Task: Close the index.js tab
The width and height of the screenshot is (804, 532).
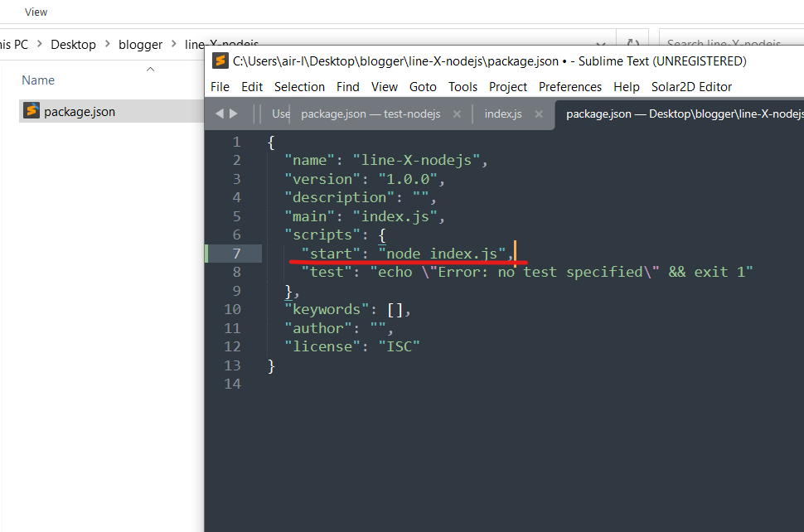Action: click(538, 114)
